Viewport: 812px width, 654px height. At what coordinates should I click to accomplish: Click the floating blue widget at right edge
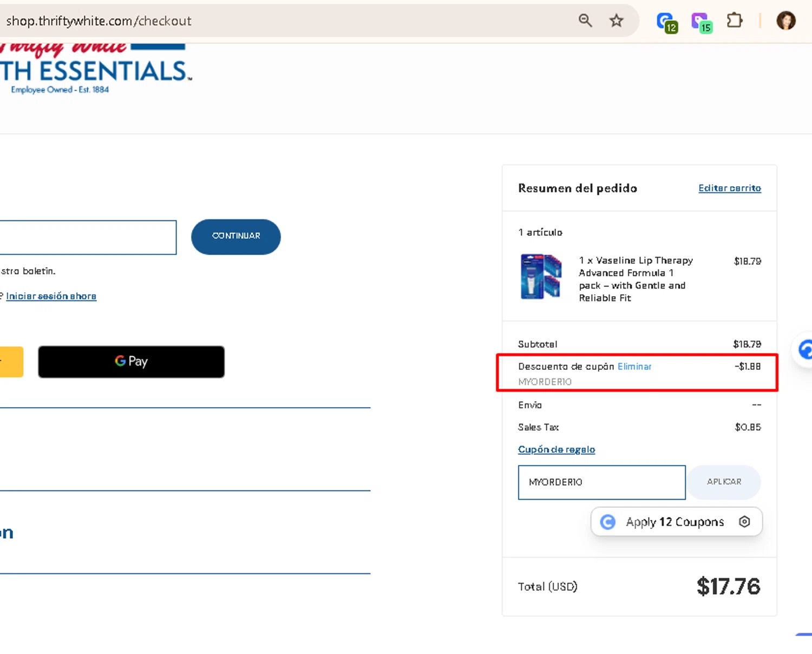(803, 350)
